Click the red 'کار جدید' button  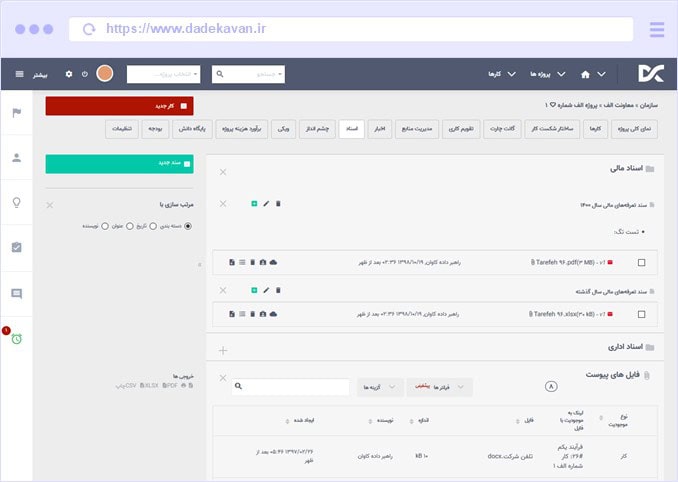click(x=119, y=105)
